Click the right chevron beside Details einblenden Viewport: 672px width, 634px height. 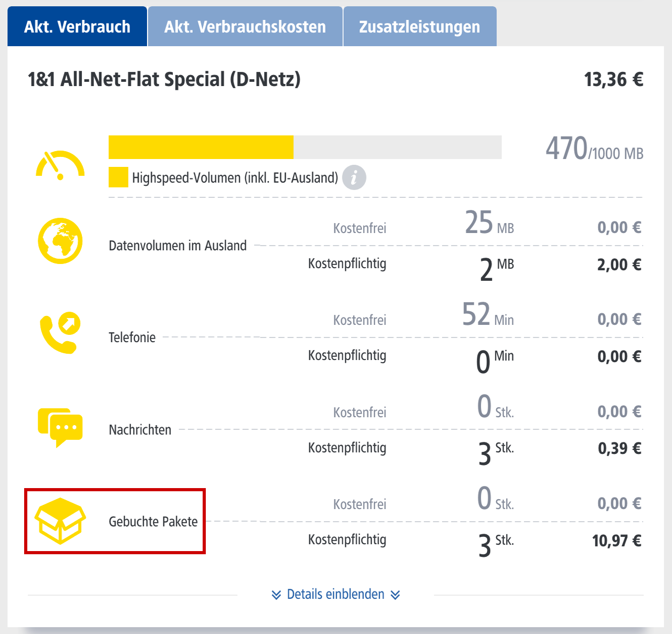pos(395,595)
